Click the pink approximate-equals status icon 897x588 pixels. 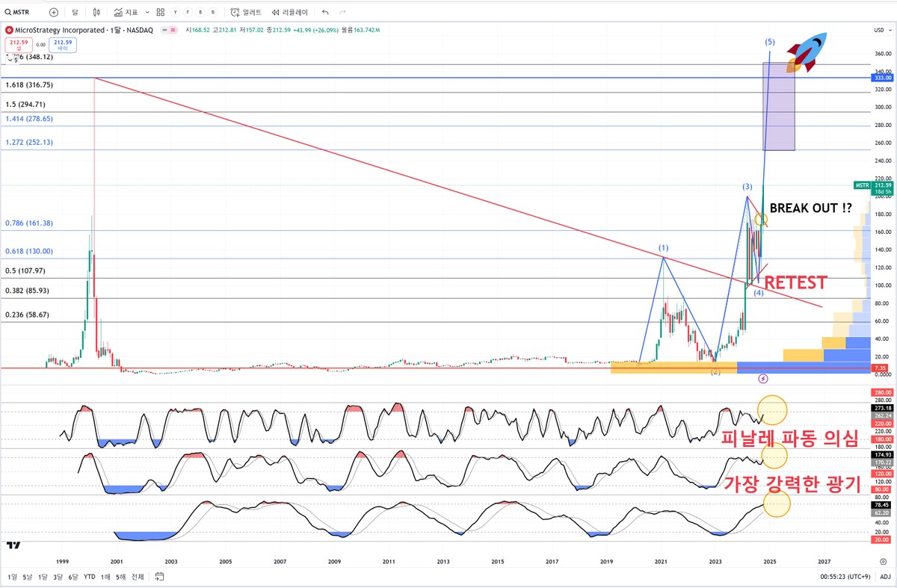(x=173, y=30)
